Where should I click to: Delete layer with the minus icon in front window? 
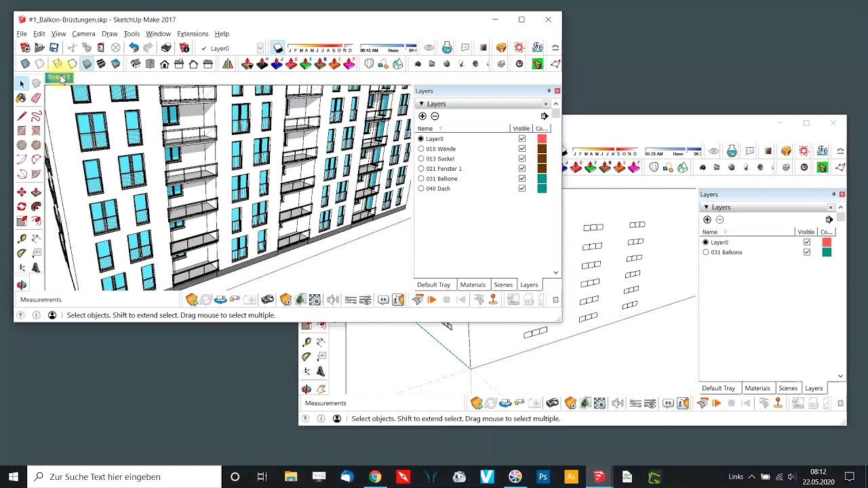click(x=435, y=117)
